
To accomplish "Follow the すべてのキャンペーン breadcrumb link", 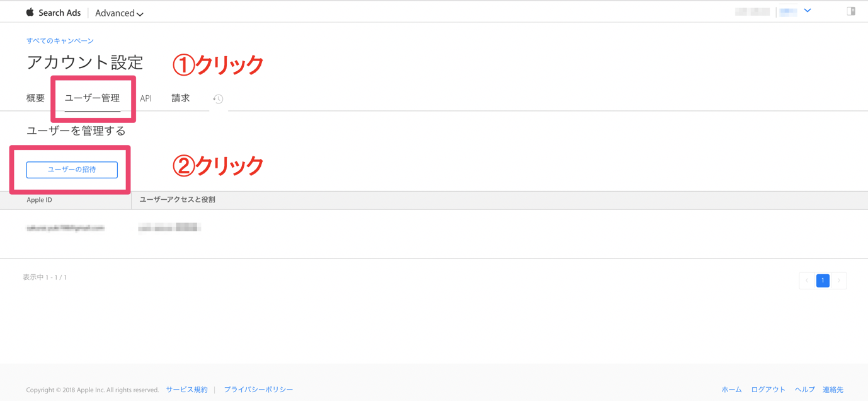I will (60, 41).
